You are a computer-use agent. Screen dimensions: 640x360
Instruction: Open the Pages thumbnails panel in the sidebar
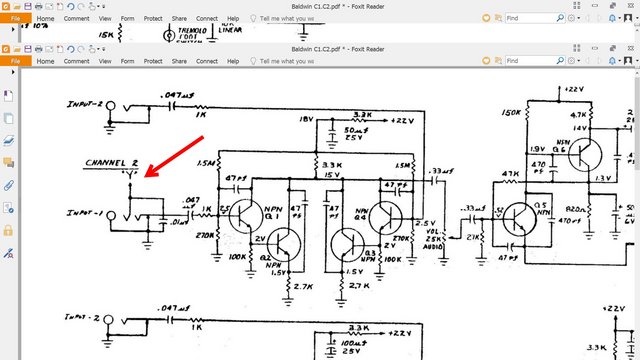8,118
